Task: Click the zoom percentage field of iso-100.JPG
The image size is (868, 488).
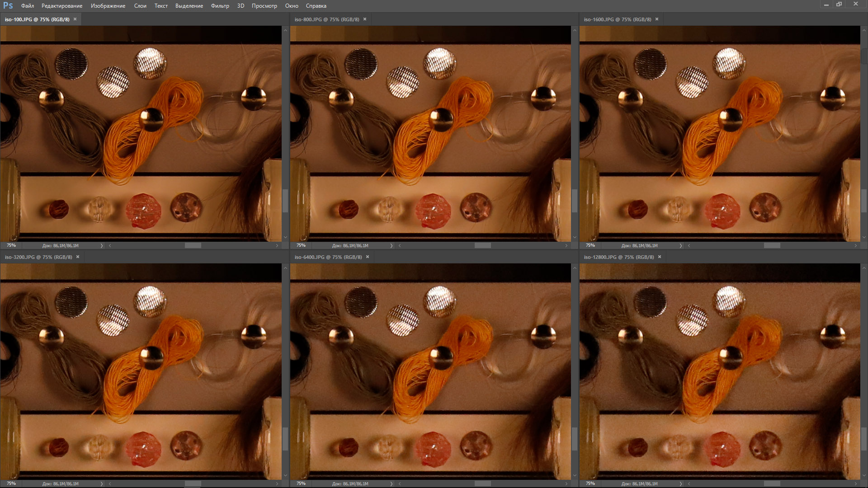Action: 11,246
